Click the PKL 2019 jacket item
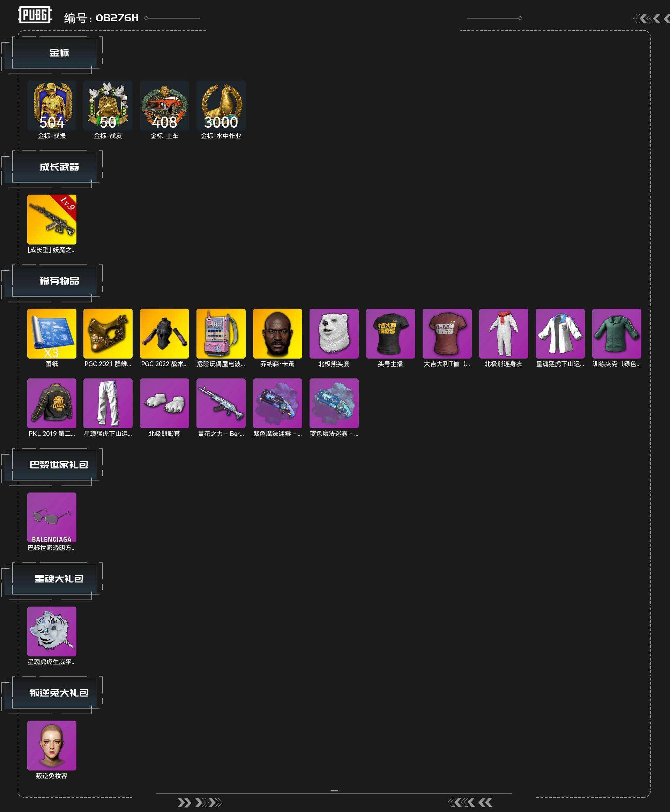 point(52,403)
